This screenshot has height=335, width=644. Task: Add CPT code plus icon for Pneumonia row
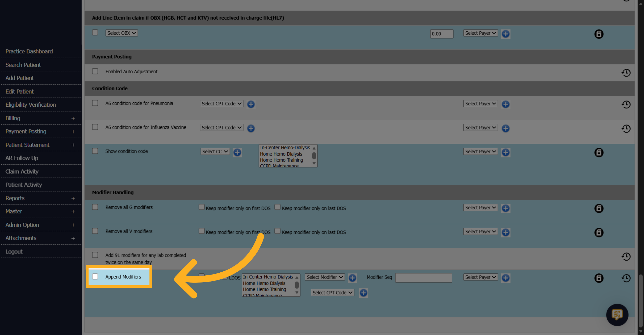point(251,104)
